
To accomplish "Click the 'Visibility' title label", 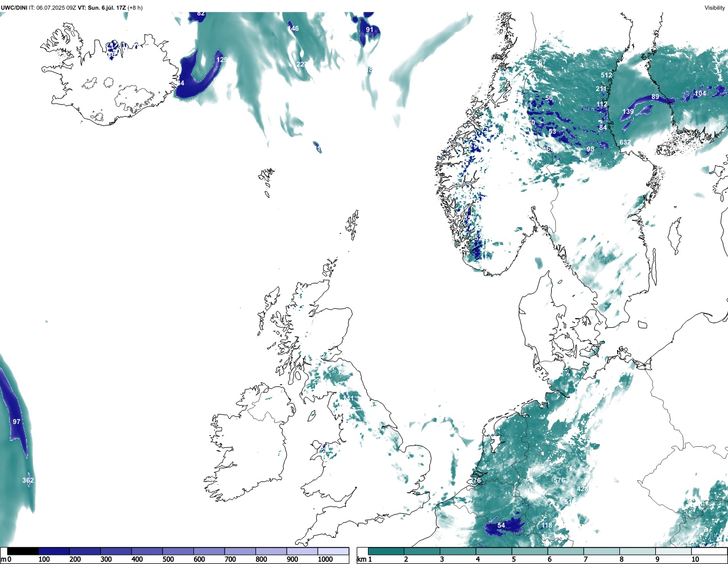I will (x=714, y=8).
